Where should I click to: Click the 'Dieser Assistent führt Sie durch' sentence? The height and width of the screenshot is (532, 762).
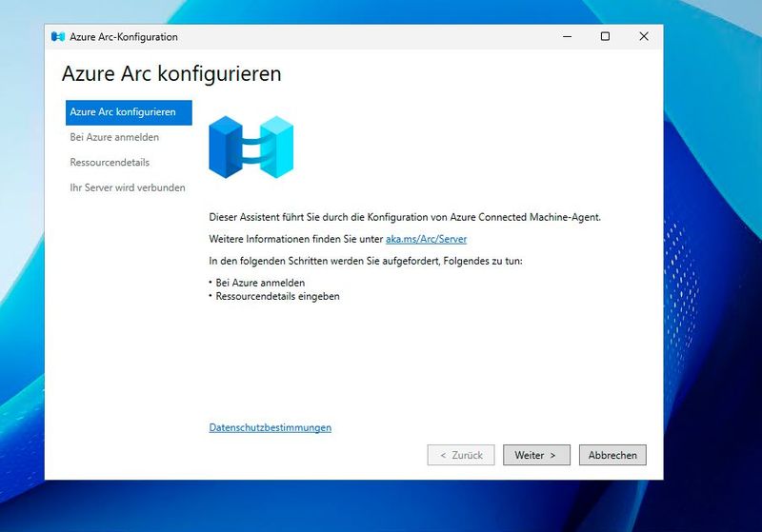point(405,217)
